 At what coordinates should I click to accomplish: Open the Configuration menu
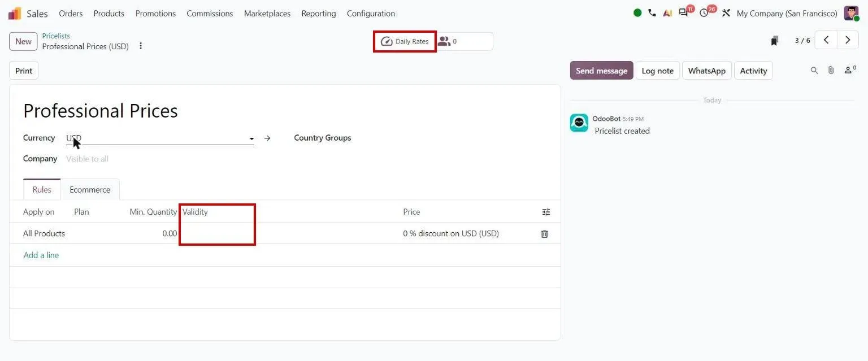click(371, 13)
